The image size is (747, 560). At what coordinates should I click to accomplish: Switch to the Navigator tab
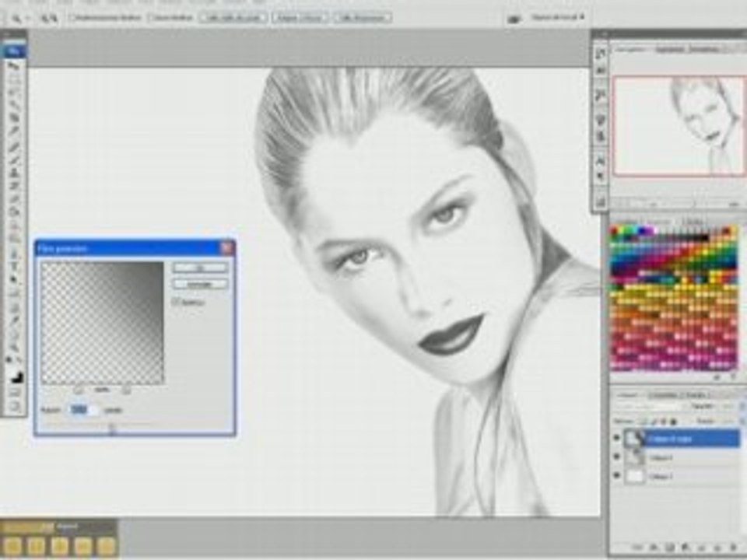tap(630, 49)
